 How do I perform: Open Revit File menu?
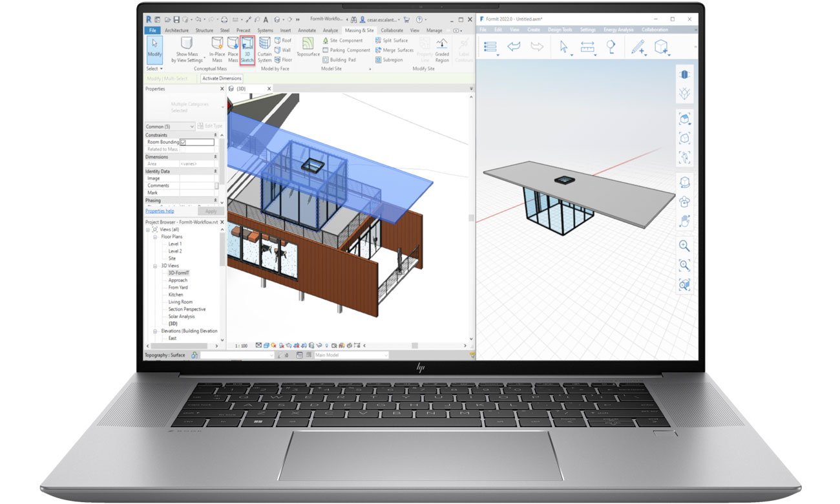tap(152, 30)
